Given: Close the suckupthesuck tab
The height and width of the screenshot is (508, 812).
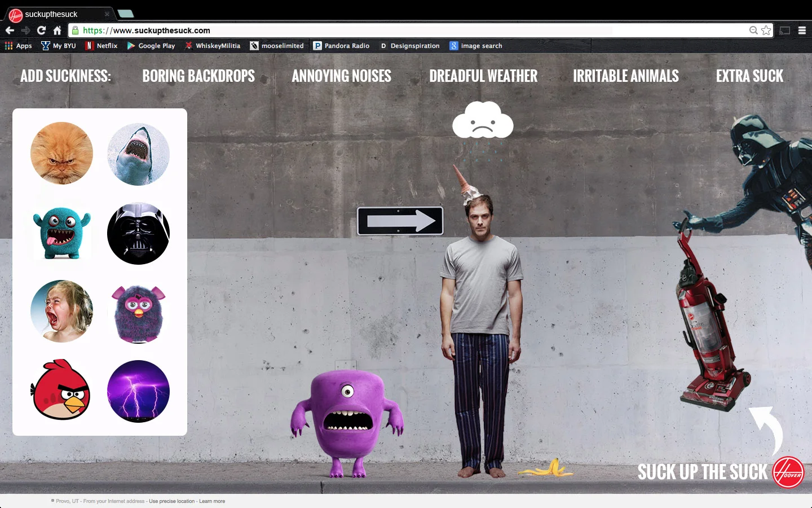Looking at the screenshot, I should [x=107, y=14].
